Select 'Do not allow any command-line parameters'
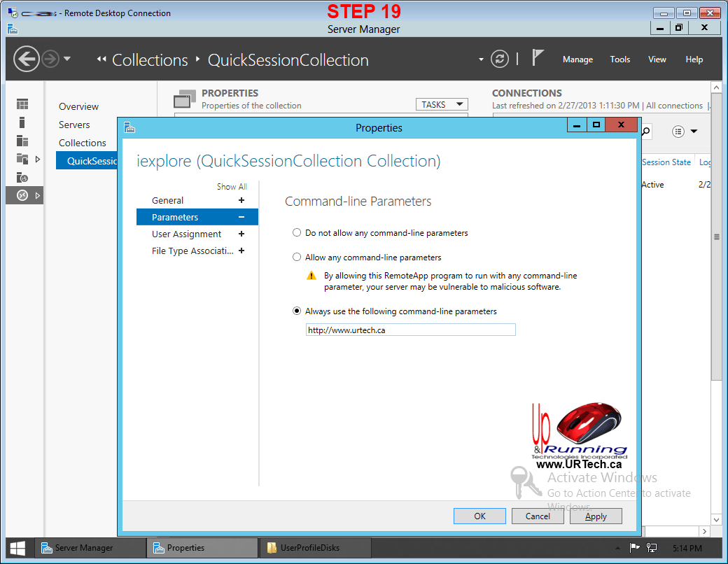728x564 pixels. (297, 233)
